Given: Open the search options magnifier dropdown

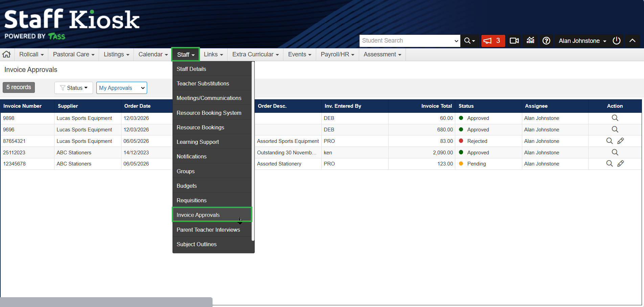Looking at the screenshot, I should [469, 41].
